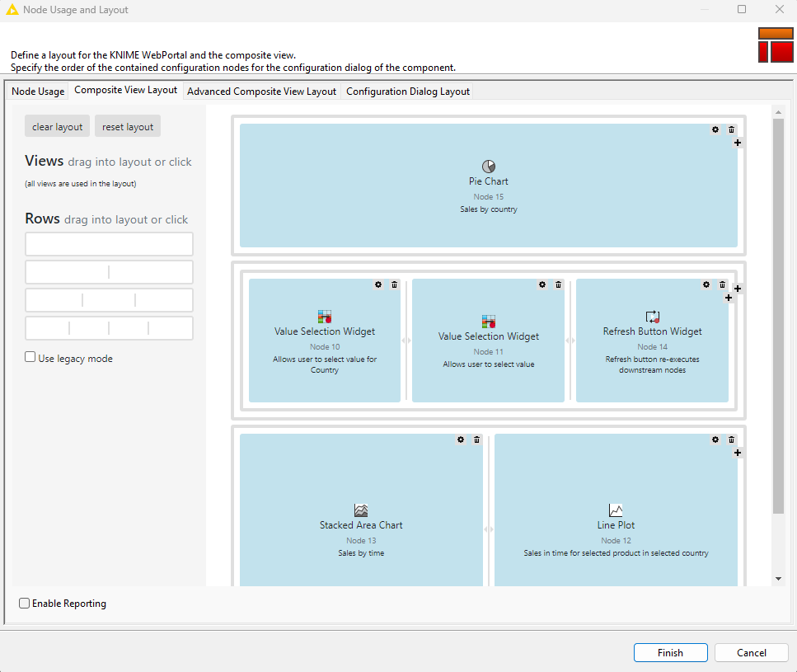This screenshot has height=672, width=797.
Task: Select the single-column row template
Action: click(x=109, y=244)
